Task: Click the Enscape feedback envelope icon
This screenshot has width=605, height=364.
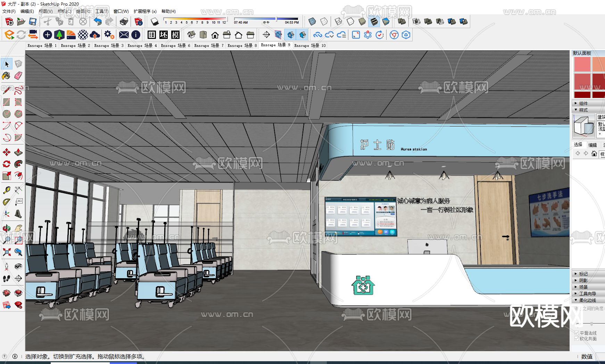Action: pos(124,35)
